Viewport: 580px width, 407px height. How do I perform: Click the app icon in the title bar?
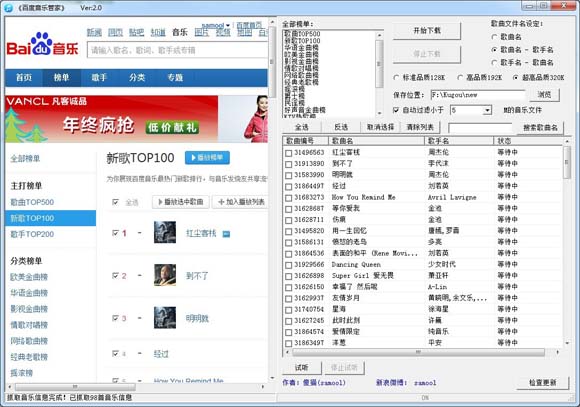9,7
